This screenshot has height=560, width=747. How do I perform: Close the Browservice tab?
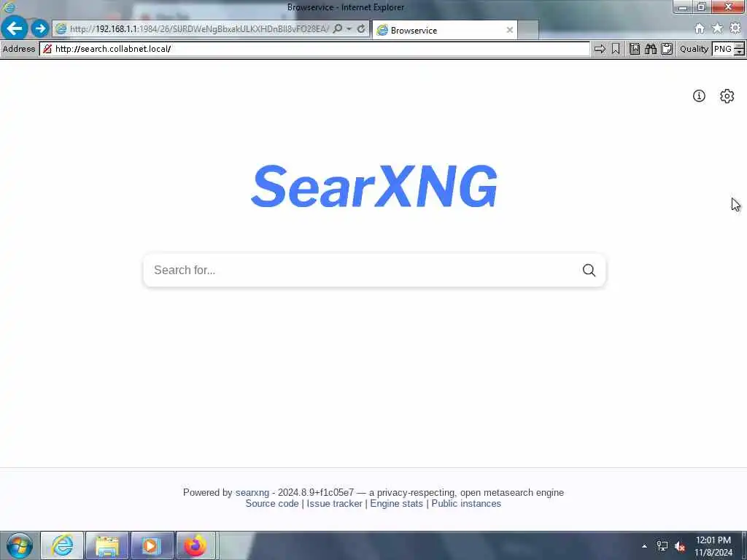510,30
